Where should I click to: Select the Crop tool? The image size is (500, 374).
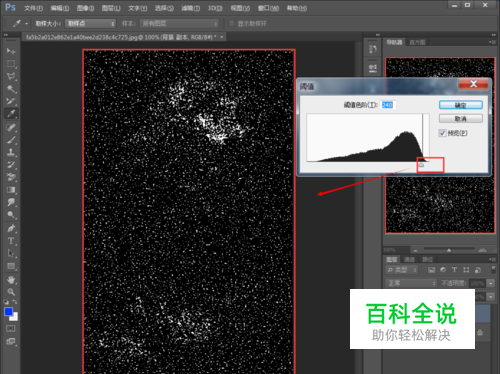click(11, 101)
